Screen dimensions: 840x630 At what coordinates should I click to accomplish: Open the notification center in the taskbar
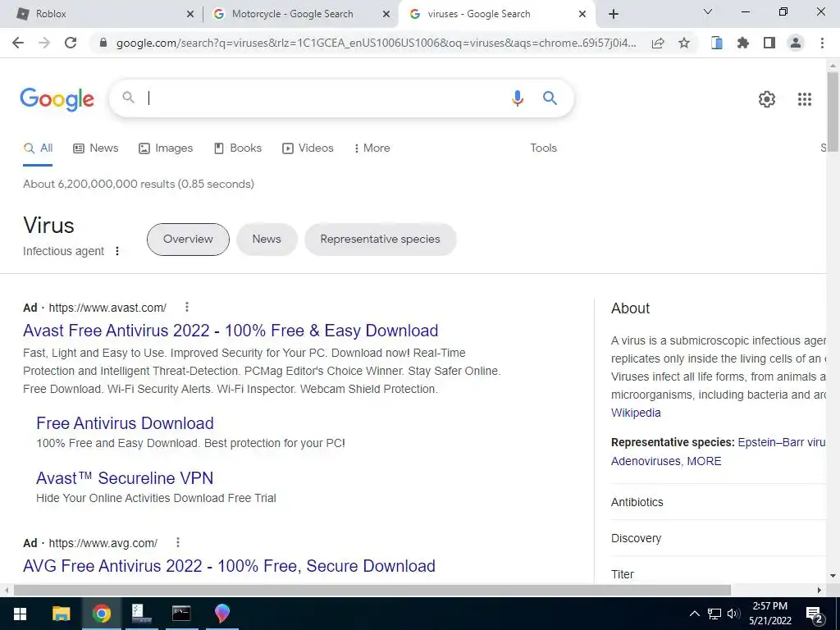pos(815,614)
